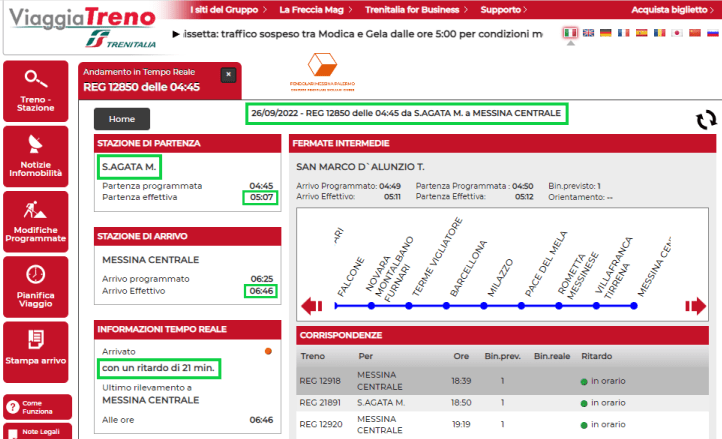Close the Andamento in Tempo Reale tab
722x439 pixels.
pos(228,74)
